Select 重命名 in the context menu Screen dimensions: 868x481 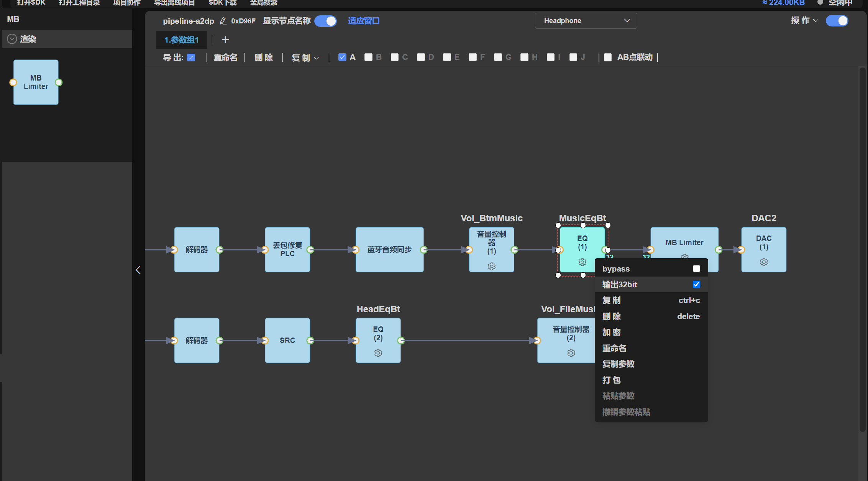click(x=614, y=348)
